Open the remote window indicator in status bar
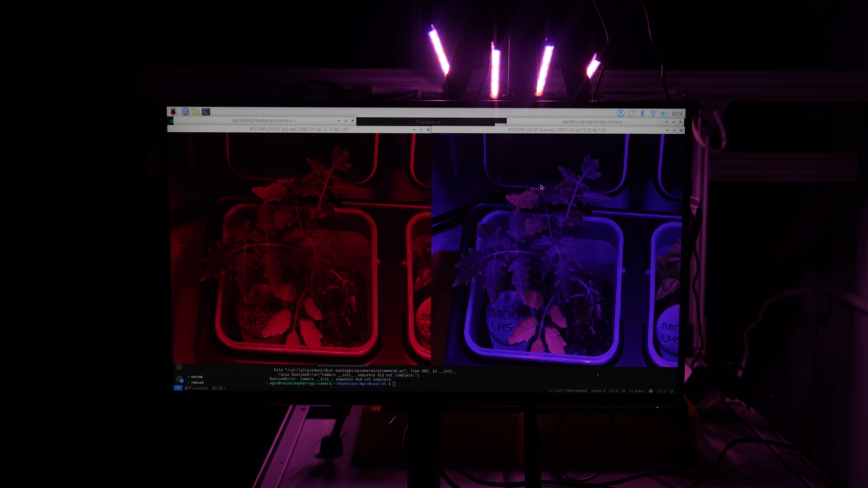Image resolution: width=868 pixels, height=488 pixels. 177,388
